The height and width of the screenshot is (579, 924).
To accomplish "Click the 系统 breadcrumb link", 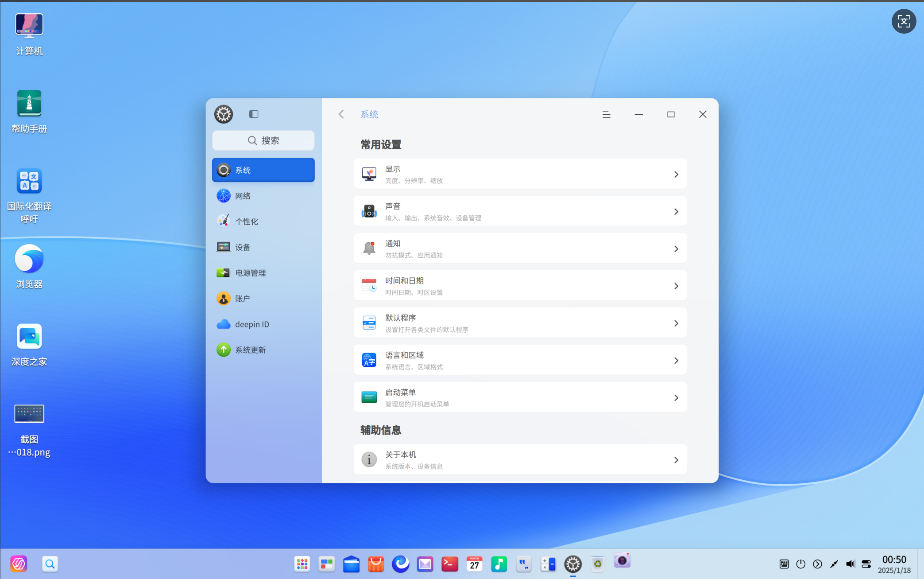I will pos(369,114).
